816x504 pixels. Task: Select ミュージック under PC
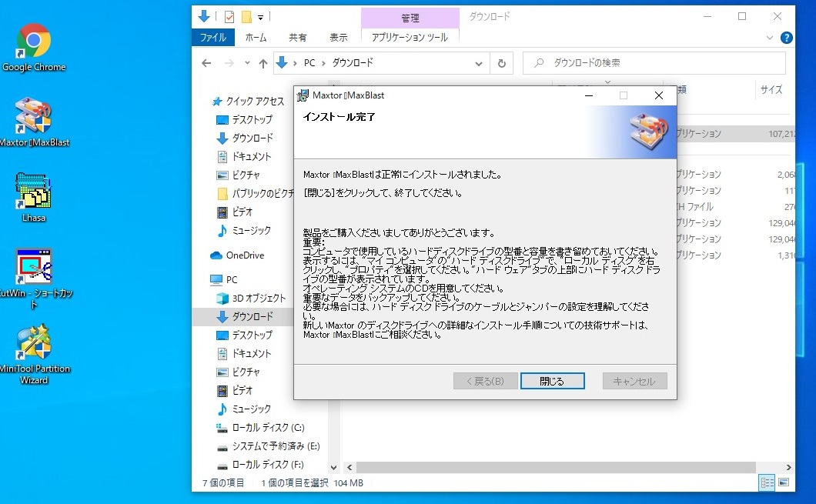243,409
